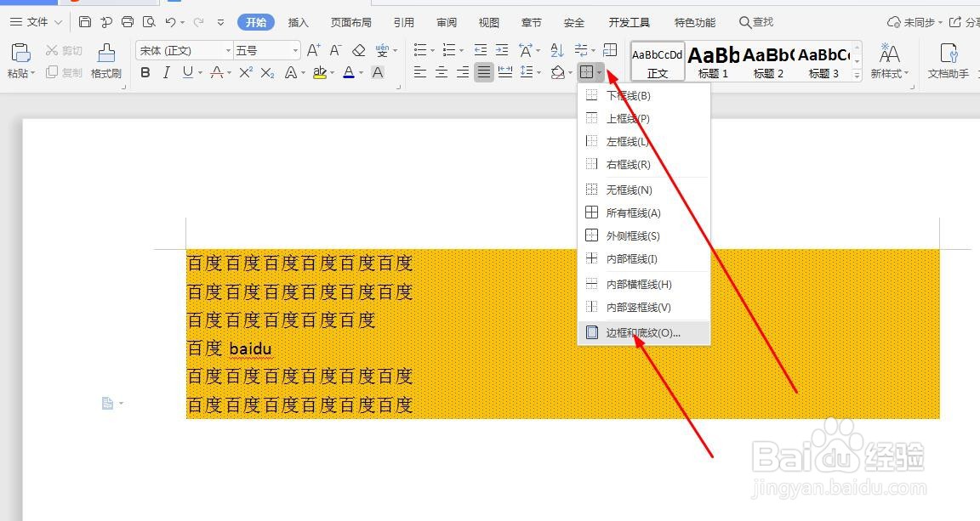
Task: Click the Save icon in quick toolbar
Action: 85,22
